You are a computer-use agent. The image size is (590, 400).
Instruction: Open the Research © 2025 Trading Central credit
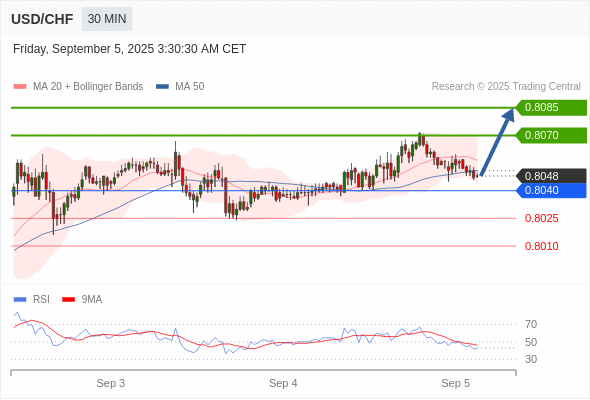pyautogui.click(x=506, y=87)
